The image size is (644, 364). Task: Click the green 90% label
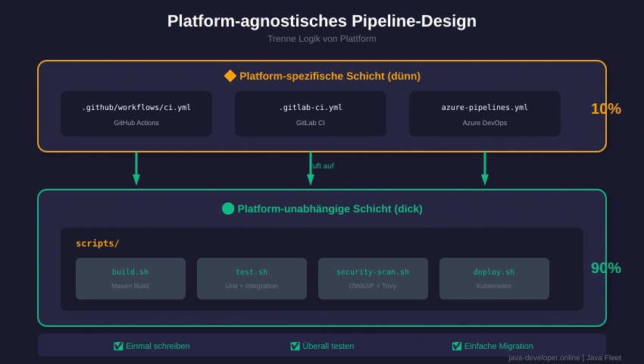605,268
